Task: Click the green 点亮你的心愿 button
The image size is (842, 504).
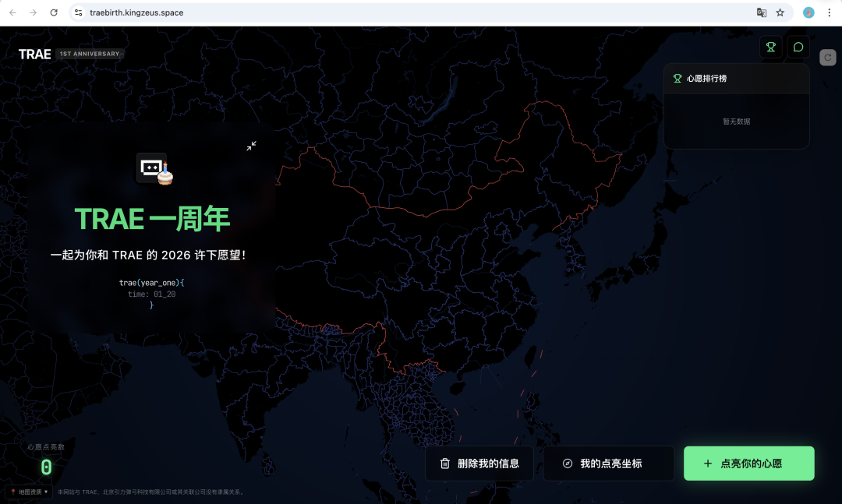Action: 749,463
